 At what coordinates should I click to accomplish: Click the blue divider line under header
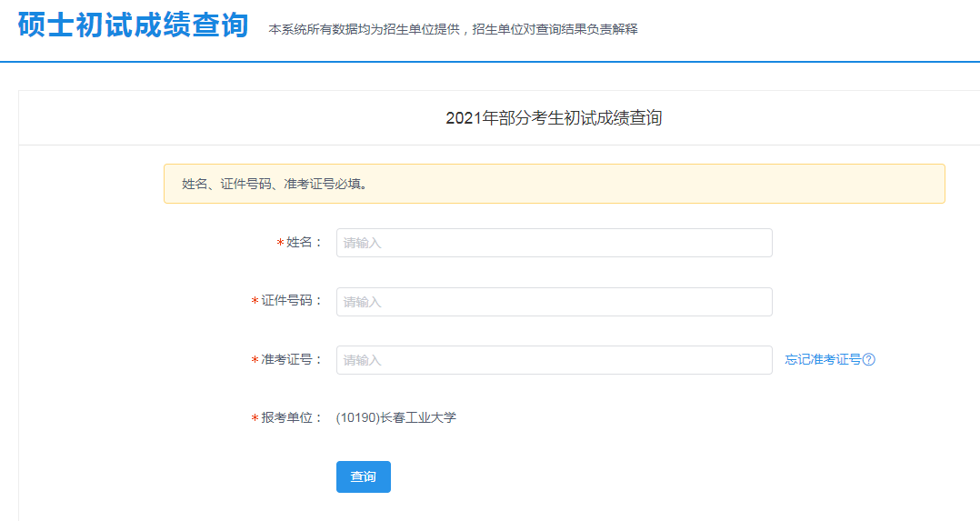[x=490, y=62]
